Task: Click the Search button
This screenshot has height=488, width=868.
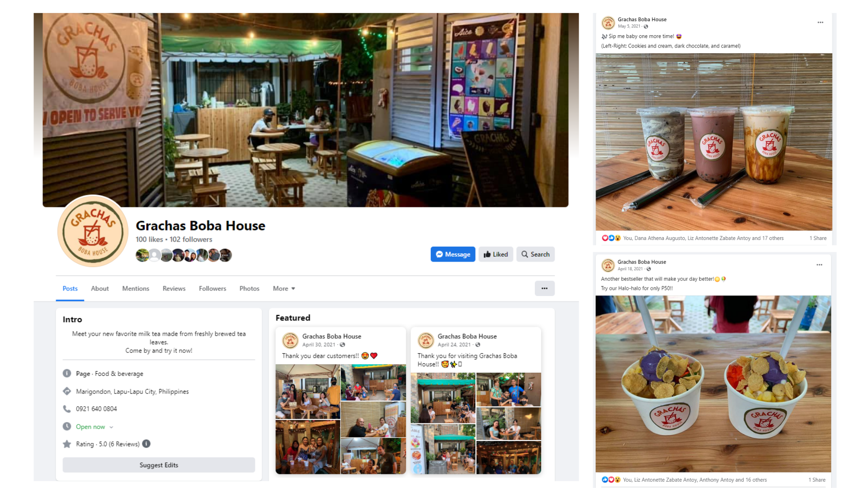Action: point(535,254)
